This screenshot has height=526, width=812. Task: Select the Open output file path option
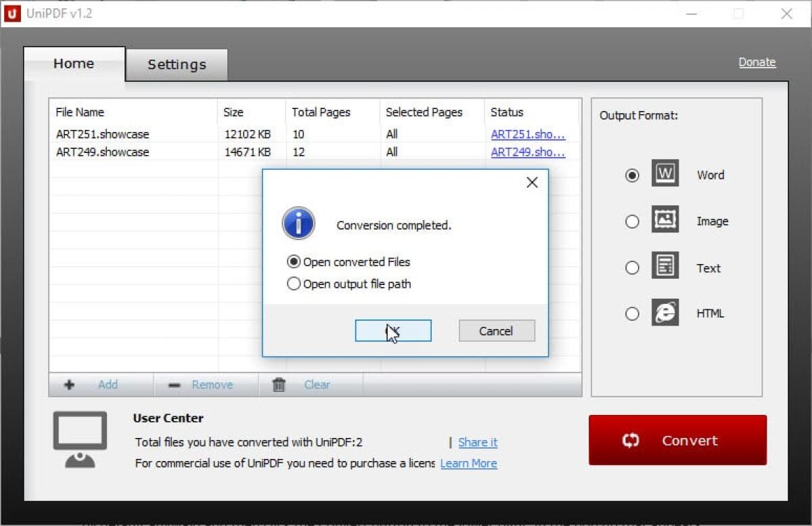(x=294, y=284)
